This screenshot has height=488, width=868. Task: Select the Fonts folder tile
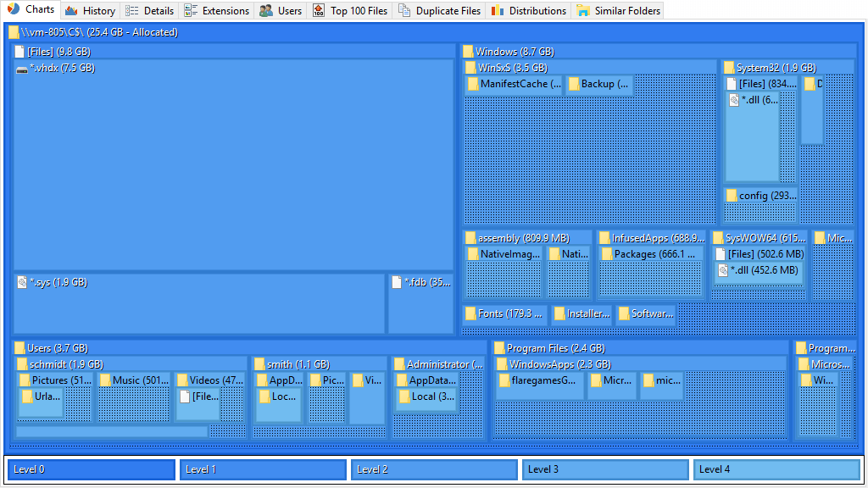(x=505, y=314)
